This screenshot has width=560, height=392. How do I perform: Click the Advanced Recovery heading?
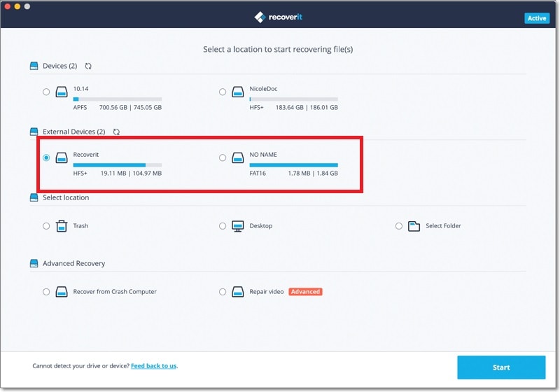74,263
